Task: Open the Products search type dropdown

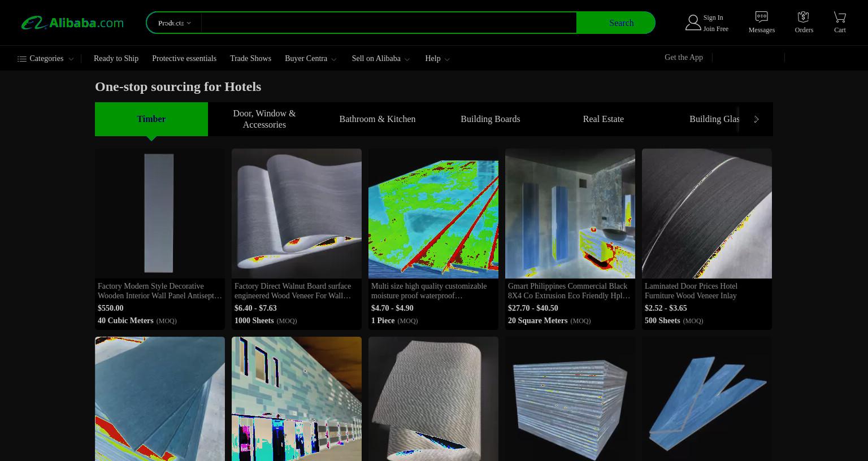Action: coord(174,23)
